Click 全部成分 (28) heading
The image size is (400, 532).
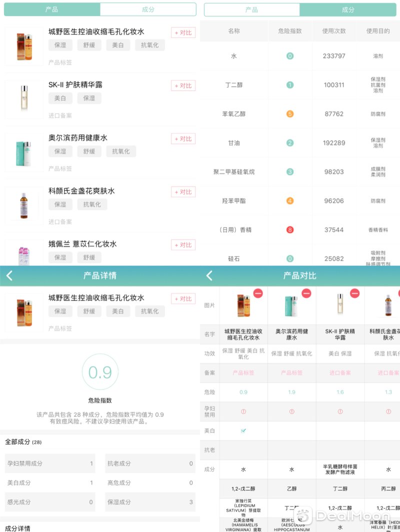click(23, 442)
